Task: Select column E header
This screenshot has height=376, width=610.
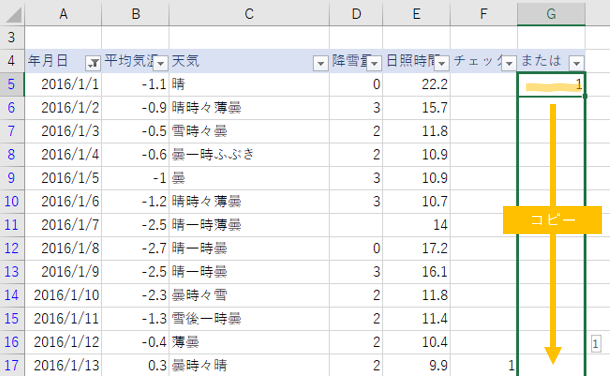Action: point(416,14)
